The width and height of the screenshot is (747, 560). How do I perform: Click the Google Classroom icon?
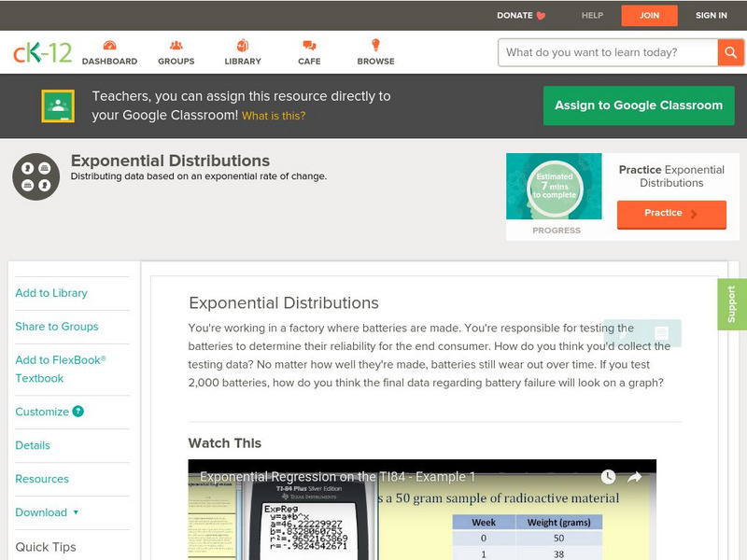(58, 105)
